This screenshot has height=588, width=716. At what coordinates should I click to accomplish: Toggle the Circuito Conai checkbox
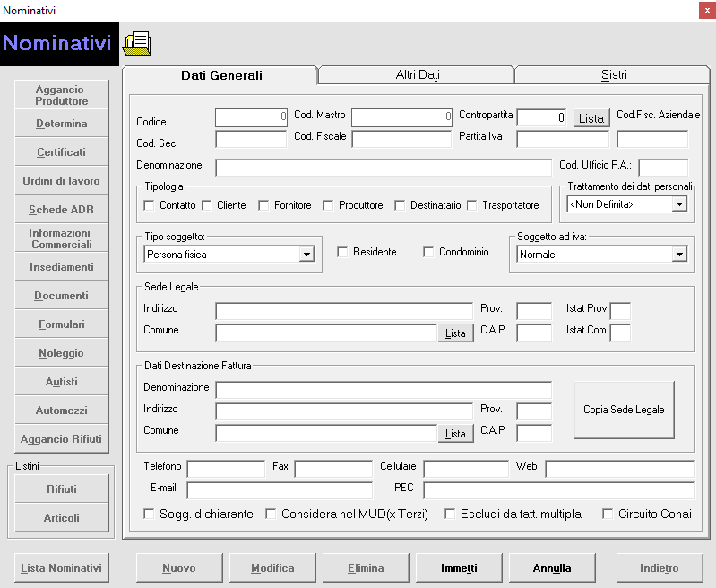pos(608,514)
